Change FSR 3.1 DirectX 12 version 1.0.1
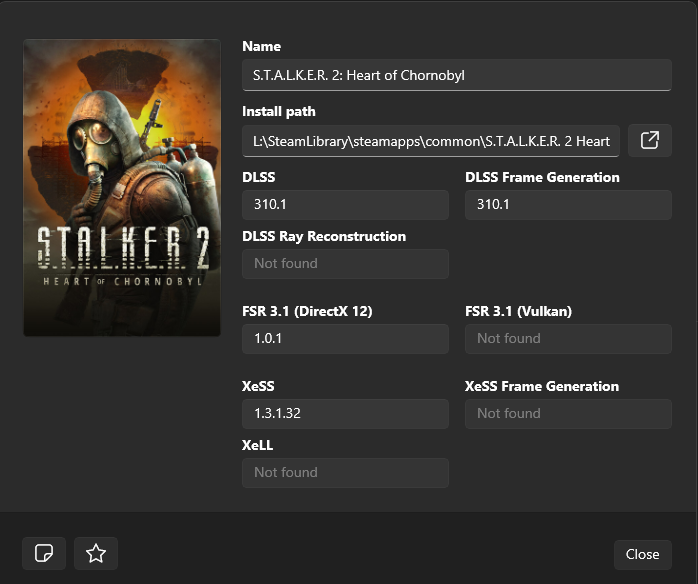The width and height of the screenshot is (698, 584). (x=345, y=339)
